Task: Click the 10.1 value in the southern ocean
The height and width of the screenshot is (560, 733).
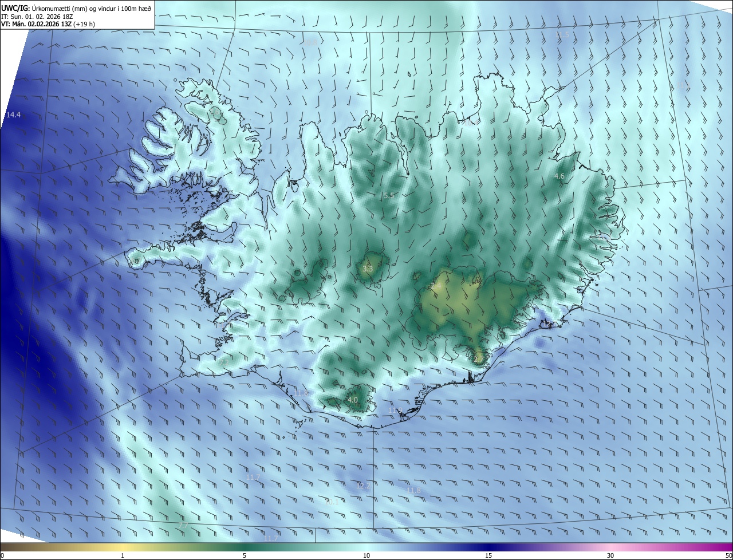Action: pos(332,502)
